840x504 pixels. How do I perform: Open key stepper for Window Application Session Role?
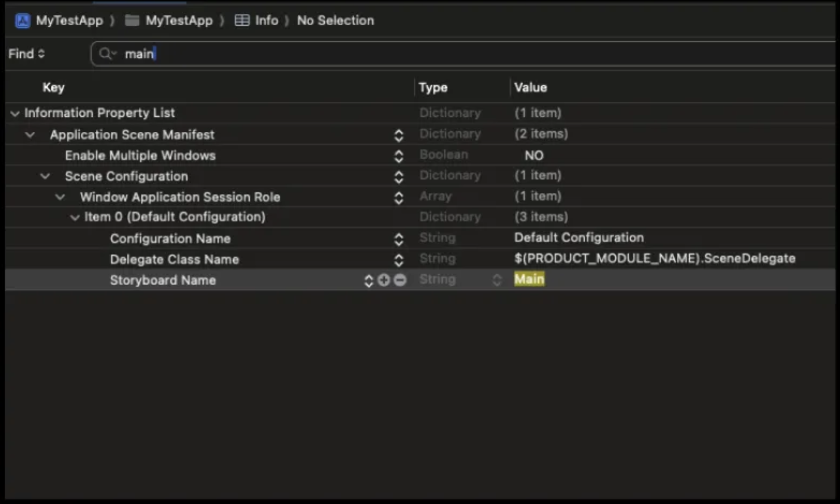coord(399,197)
